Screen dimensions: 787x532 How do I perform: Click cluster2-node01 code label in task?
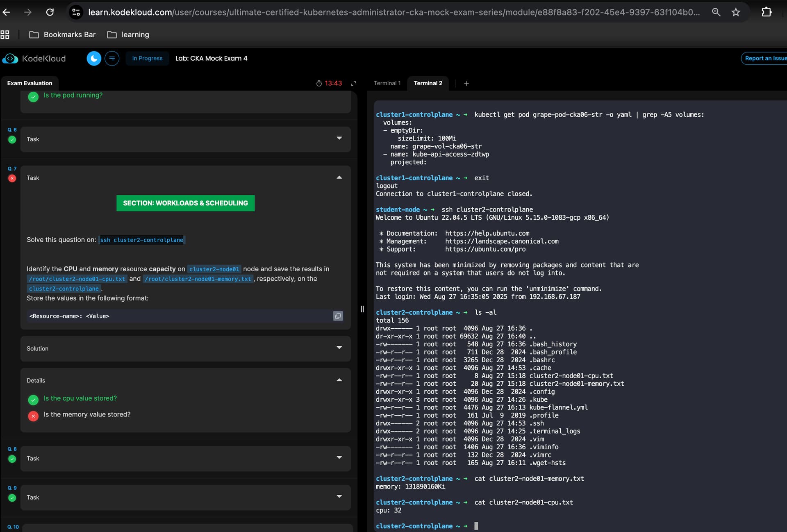[214, 269]
